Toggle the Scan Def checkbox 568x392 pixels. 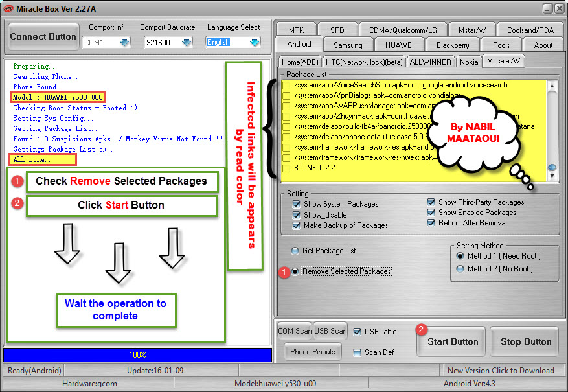tap(357, 352)
